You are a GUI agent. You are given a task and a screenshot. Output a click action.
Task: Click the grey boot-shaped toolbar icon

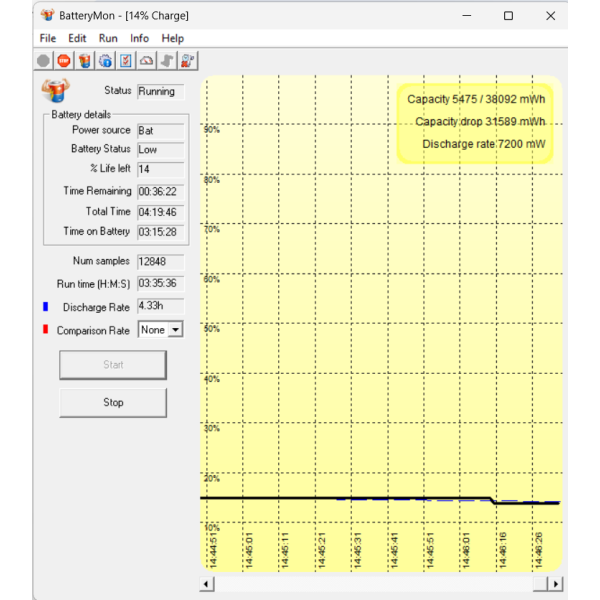pos(167,61)
